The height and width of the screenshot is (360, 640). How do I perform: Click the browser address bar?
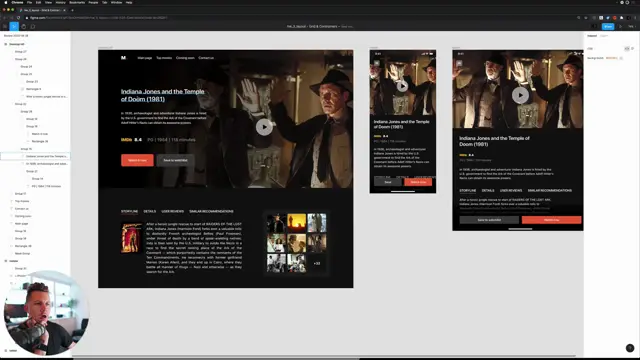pos(300,18)
